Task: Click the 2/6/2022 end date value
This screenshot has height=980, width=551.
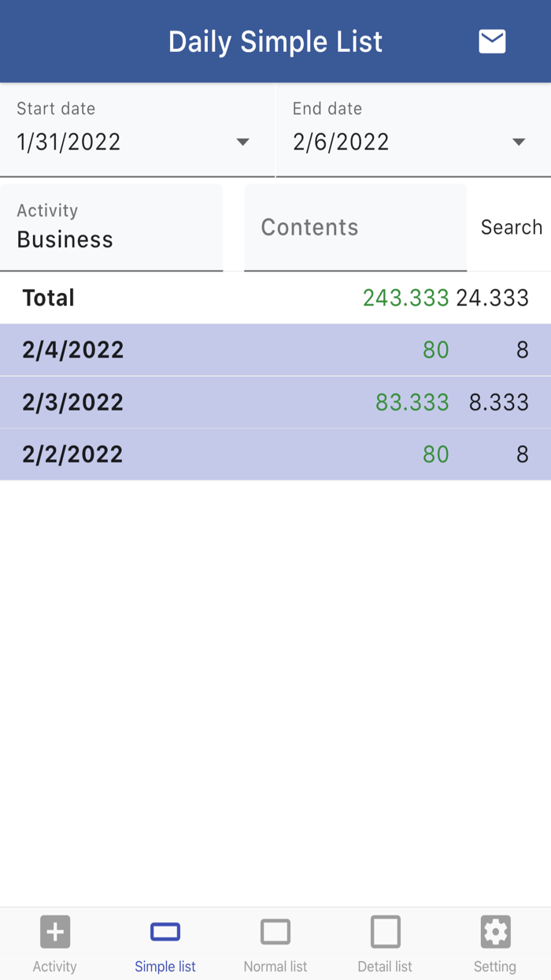Action: pos(341,143)
